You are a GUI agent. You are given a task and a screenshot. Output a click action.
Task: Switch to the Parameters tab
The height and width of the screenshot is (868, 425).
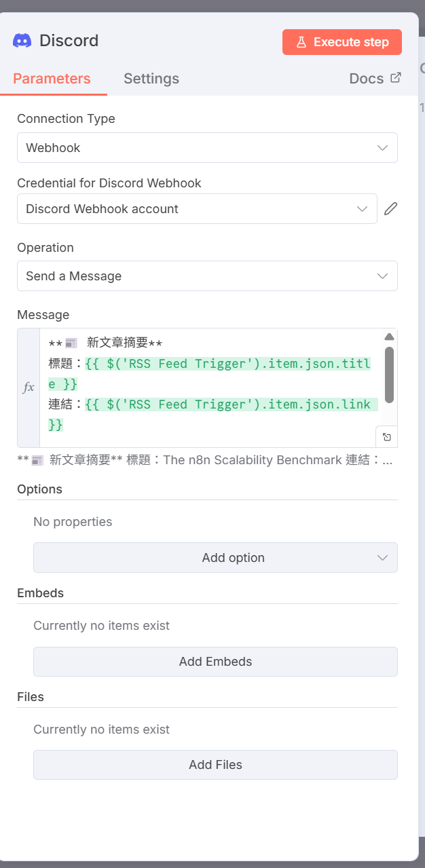click(52, 79)
